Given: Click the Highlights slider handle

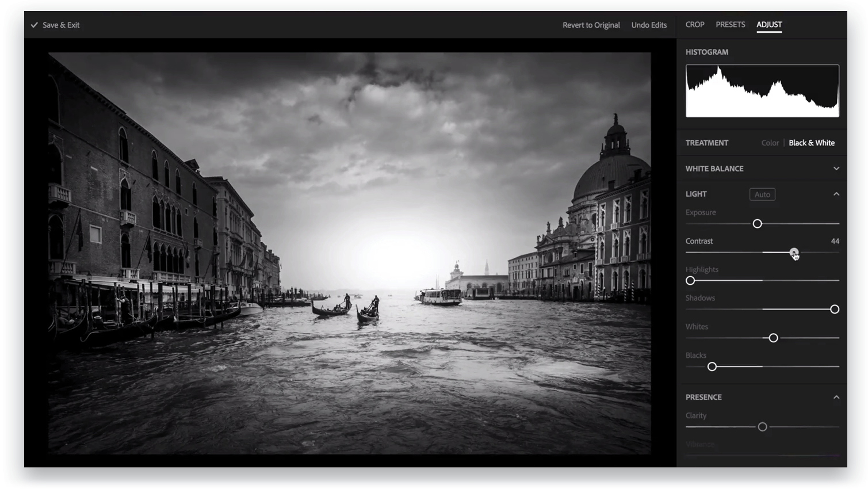Looking at the screenshot, I should (x=690, y=280).
